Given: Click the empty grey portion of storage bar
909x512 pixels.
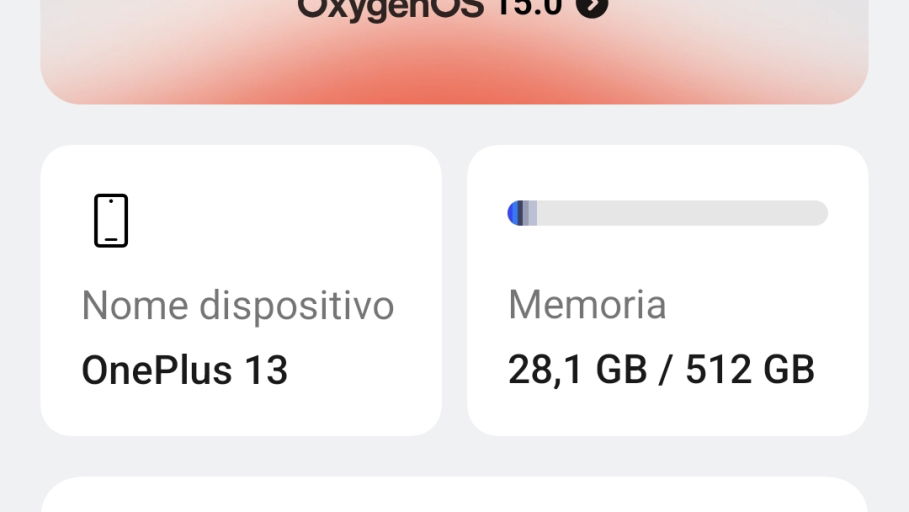Looking at the screenshot, I should [x=682, y=213].
